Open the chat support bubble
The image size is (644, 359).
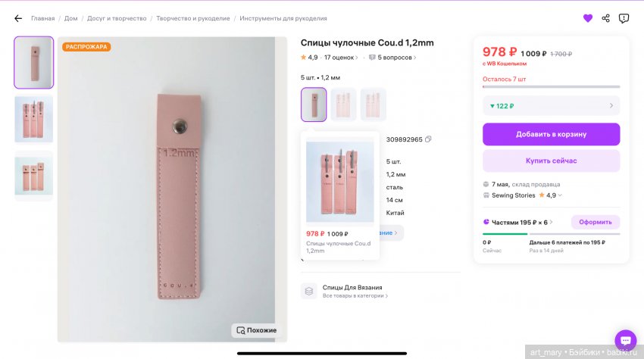(625, 340)
